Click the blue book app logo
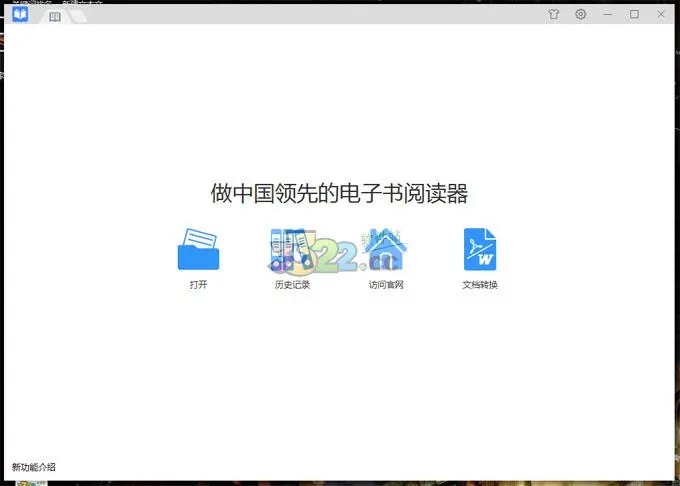The image size is (680, 486). click(x=20, y=15)
